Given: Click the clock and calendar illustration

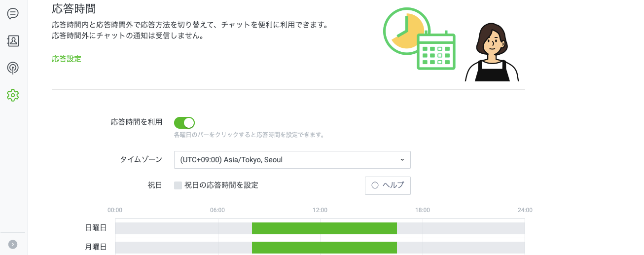Looking at the screenshot, I should click(419, 38).
